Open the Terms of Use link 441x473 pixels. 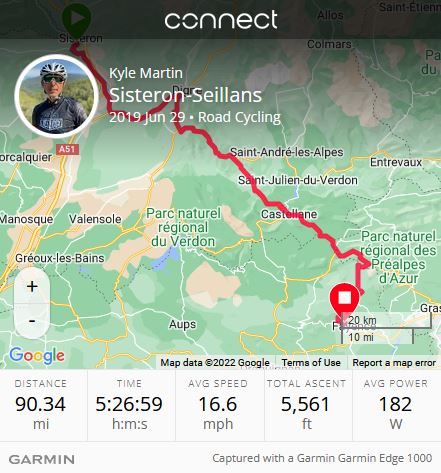[x=311, y=362]
